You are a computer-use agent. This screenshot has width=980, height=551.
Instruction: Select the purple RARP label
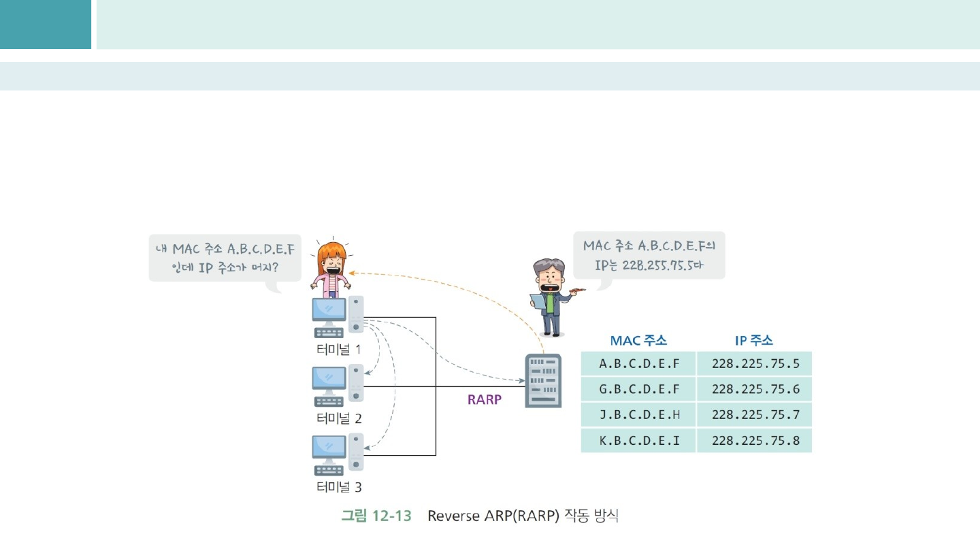click(x=484, y=400)
